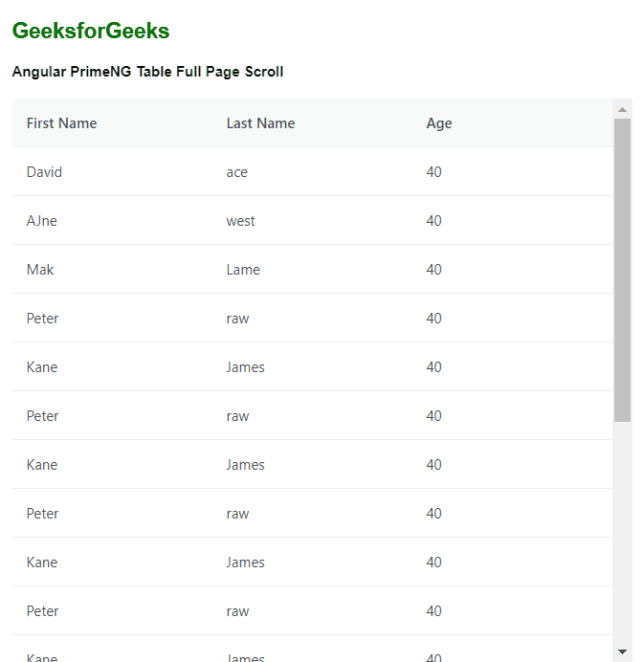The image size is (644, 662).
Task: Click the last name cell "west"
Action: [241, 221]
